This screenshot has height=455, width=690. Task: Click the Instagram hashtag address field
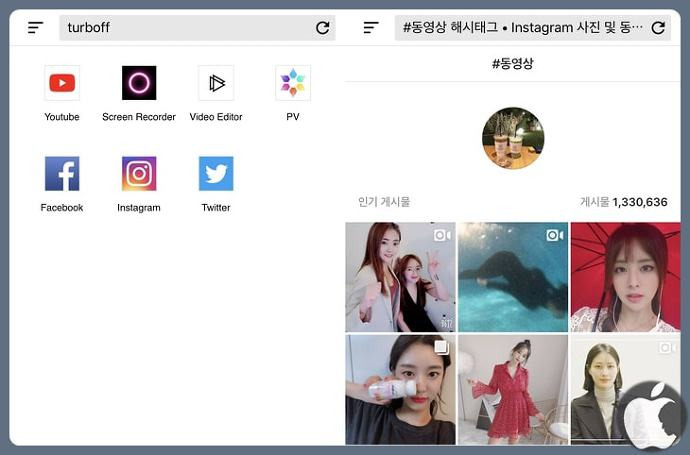(x=532, y=28)
